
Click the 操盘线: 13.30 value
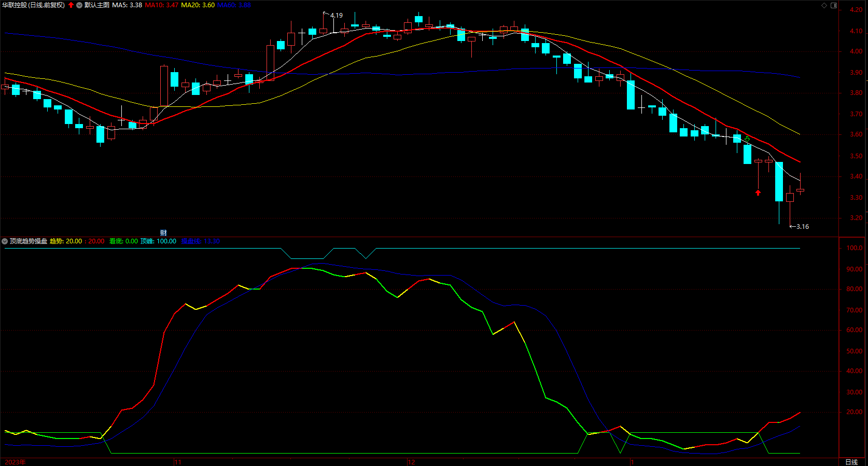pyautogui.click(x=200, y=241)
